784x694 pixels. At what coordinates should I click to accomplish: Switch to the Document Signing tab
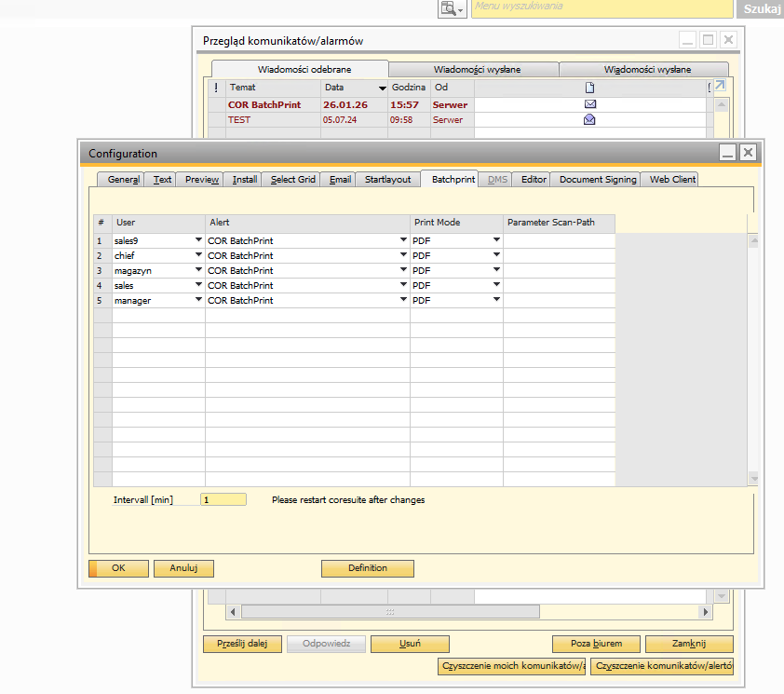click(x=598, y=179)
